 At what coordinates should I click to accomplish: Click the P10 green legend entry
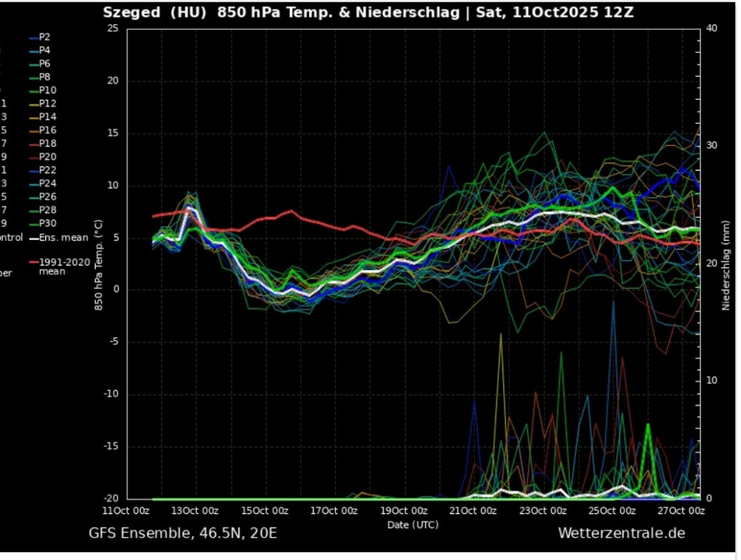pyautogui.click(x=47, y=90)
